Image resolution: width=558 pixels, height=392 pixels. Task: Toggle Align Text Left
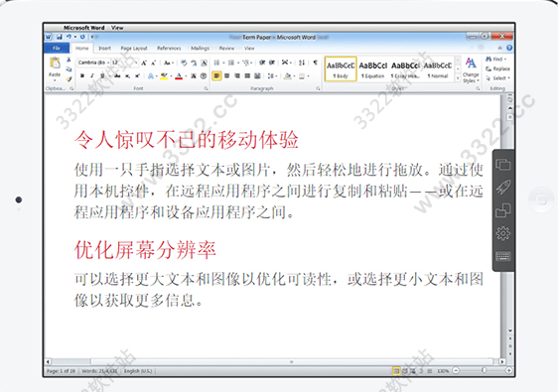(216, 75)
